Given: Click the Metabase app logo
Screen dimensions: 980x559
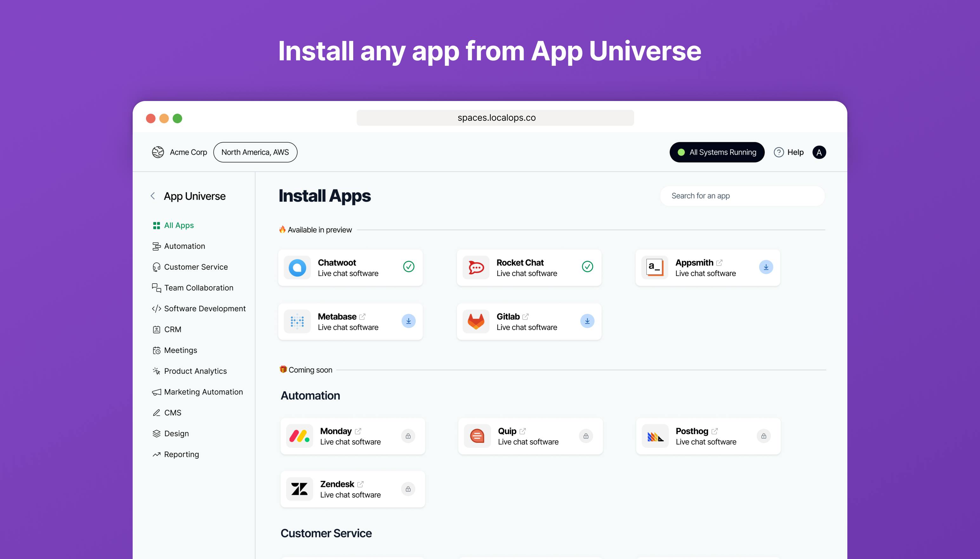Looking at the screenshot, I should click(x=297, y=321).
